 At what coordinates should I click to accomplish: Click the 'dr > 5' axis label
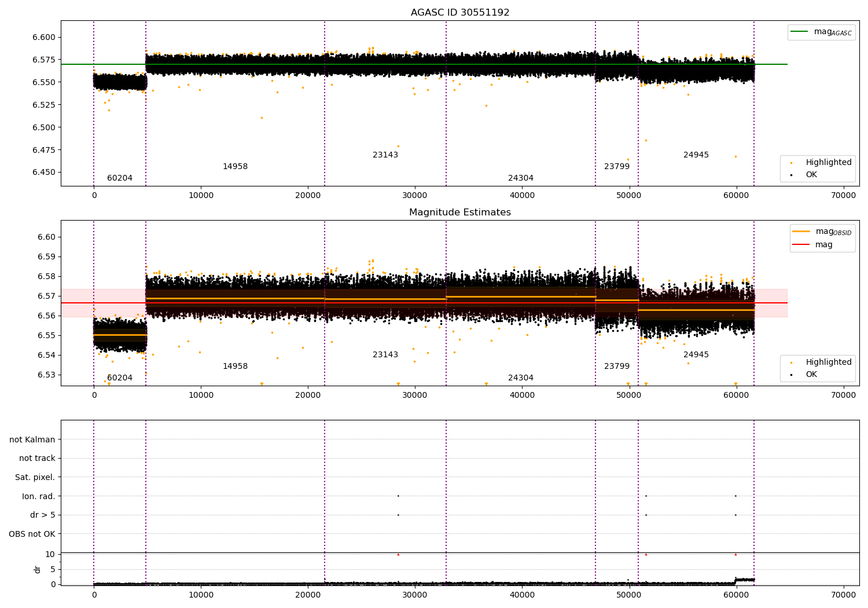[42, 515]
